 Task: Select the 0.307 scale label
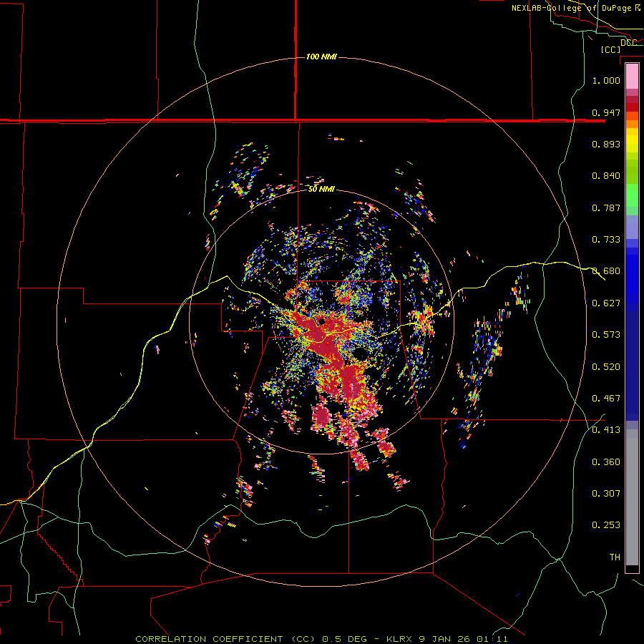606,494
